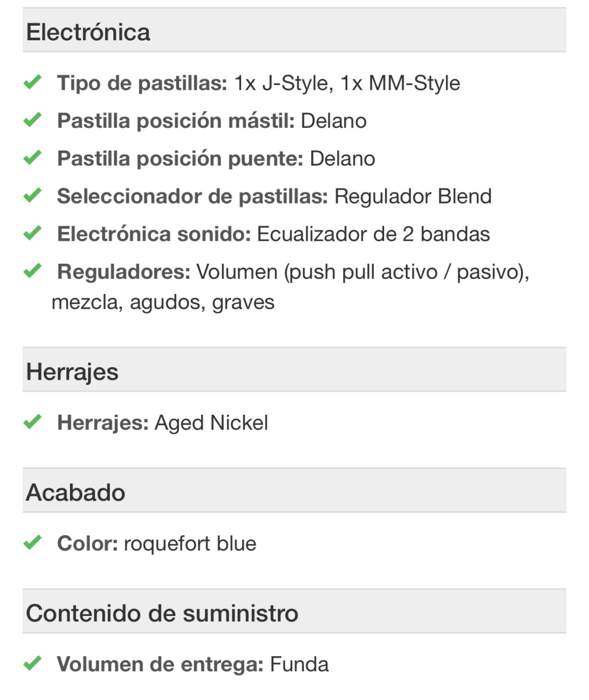This screenshot has width=589, height=700.
Task: Click the checkmark next to Pastilla posición puente
Action: tap(32, 158)
